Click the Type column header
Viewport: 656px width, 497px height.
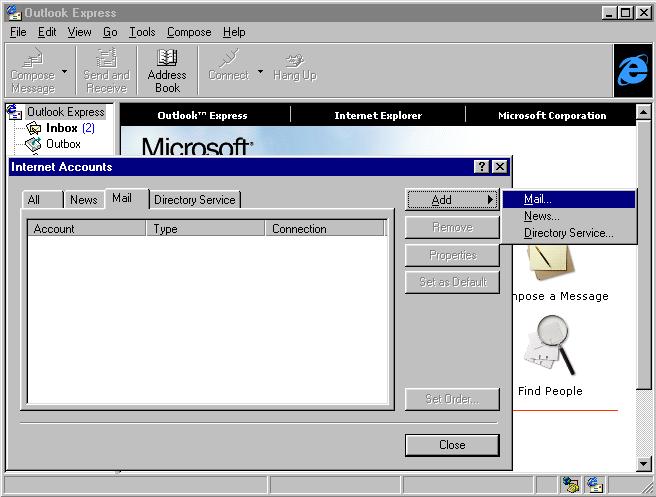click(x=205, y=228)
